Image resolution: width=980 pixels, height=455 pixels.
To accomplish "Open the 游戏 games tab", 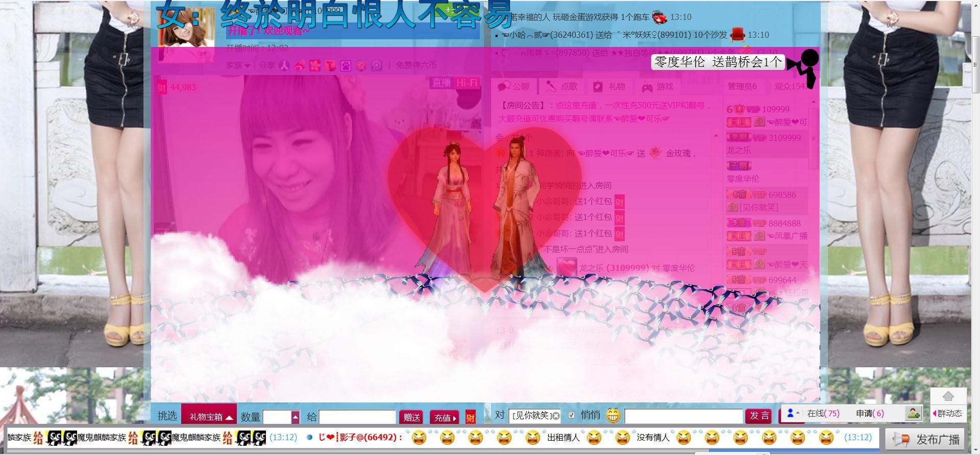I will pos(657,87).
